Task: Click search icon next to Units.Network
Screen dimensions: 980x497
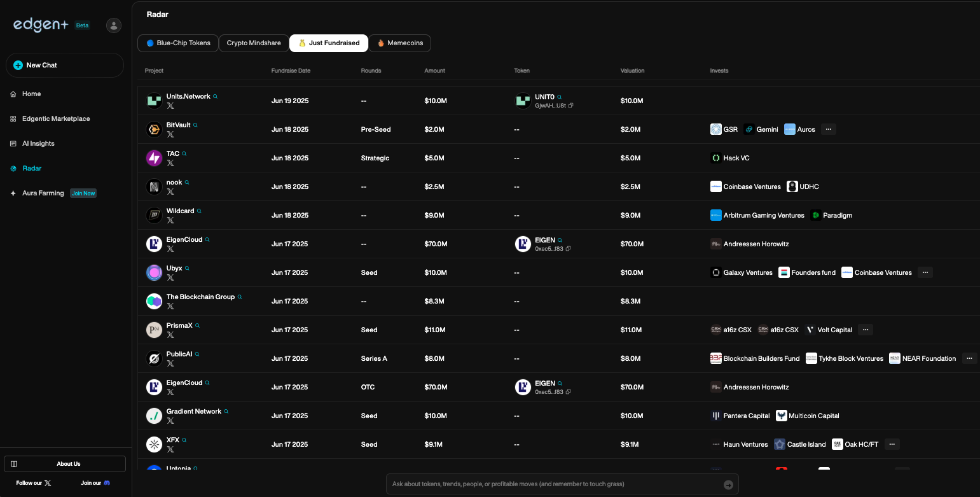Action: tap(216, 97)
